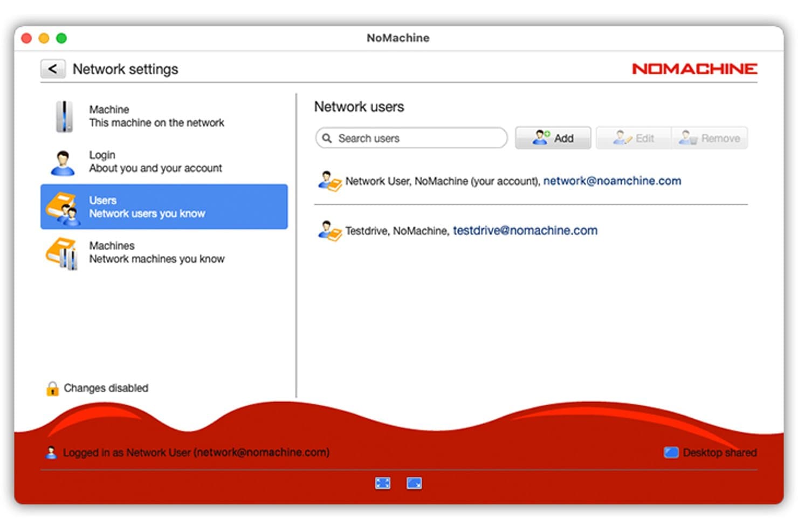Click the right-hand screen icon in bottom bar
This screenshot has width=798, height=532.
[414, 483]
